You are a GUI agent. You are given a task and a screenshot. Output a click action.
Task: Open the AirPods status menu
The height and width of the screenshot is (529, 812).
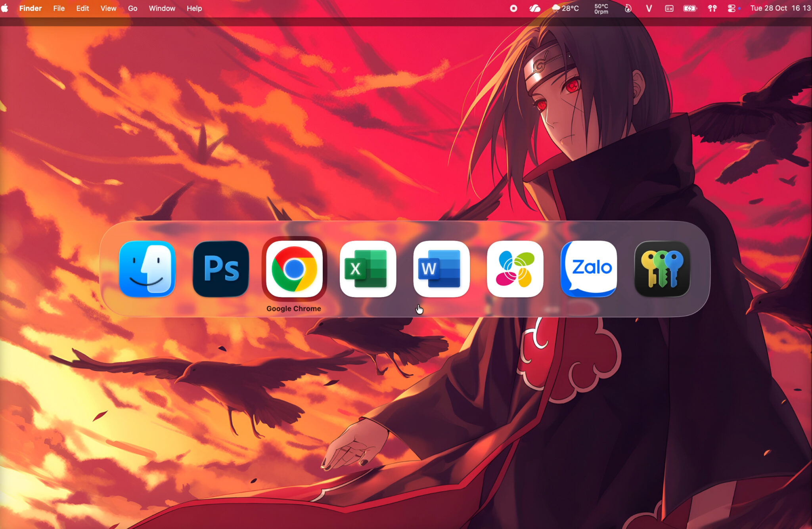tap(712, 8)
